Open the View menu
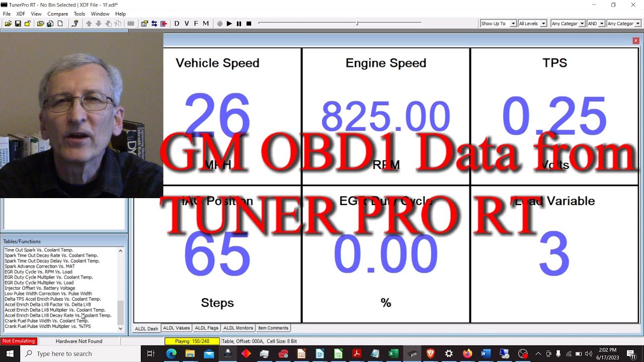The width and height of the screenshot is (644, 362). click(36, 14)
